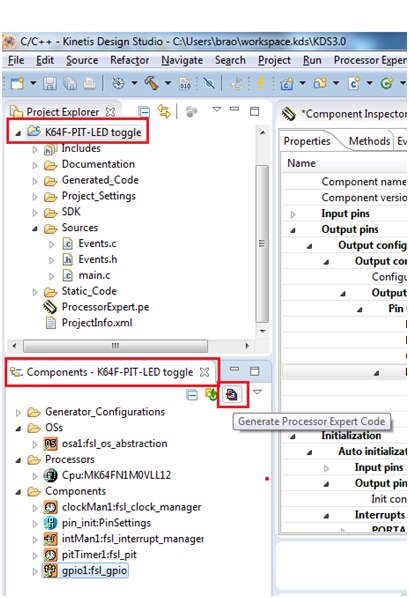Click the refresh icon in Components view
The image size is (409, 598).
[211, 394]
